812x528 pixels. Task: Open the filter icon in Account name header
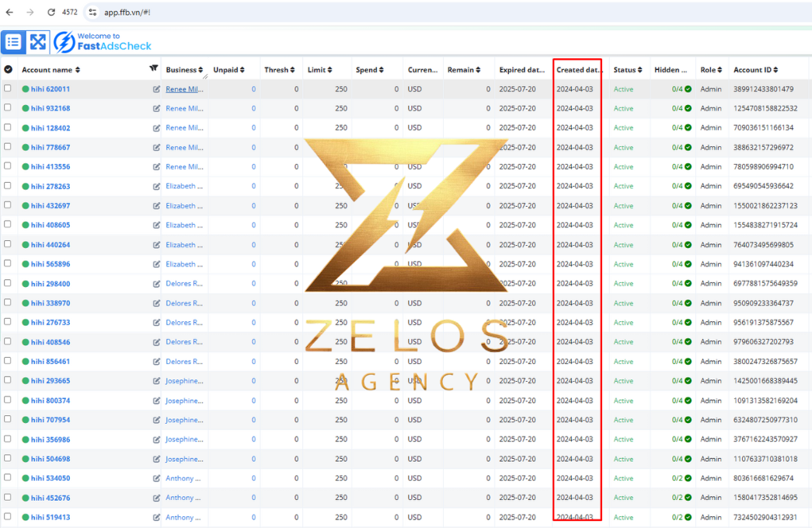[153, 68]
